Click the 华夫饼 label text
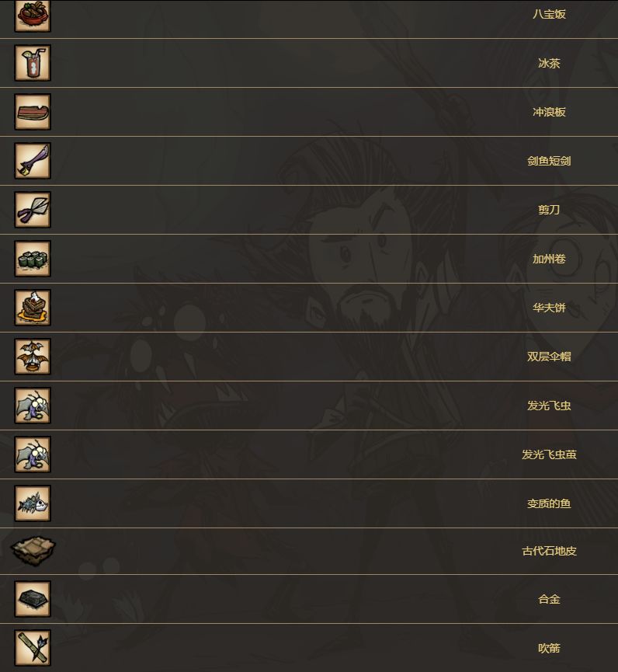 tap(549, 308)
